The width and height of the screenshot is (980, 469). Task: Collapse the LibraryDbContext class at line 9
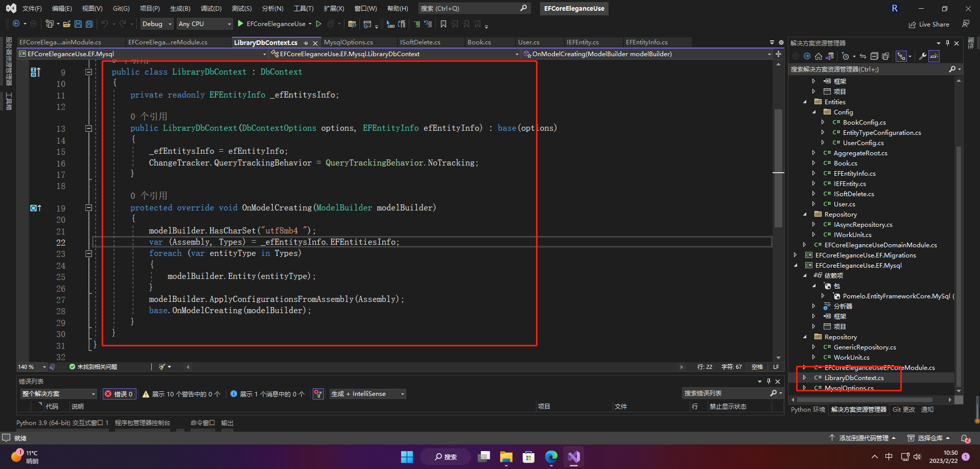[88, 72]
